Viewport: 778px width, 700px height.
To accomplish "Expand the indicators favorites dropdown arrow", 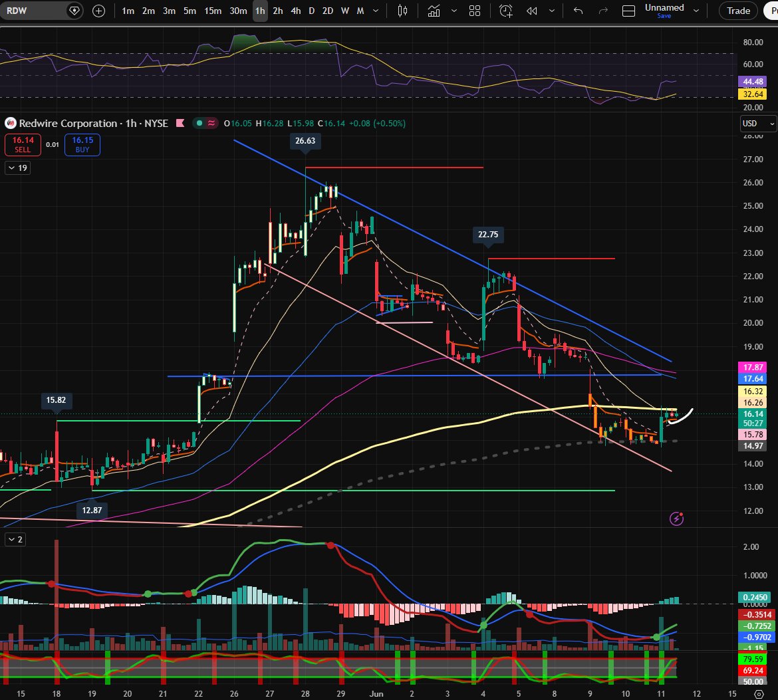I will point(454,11).
